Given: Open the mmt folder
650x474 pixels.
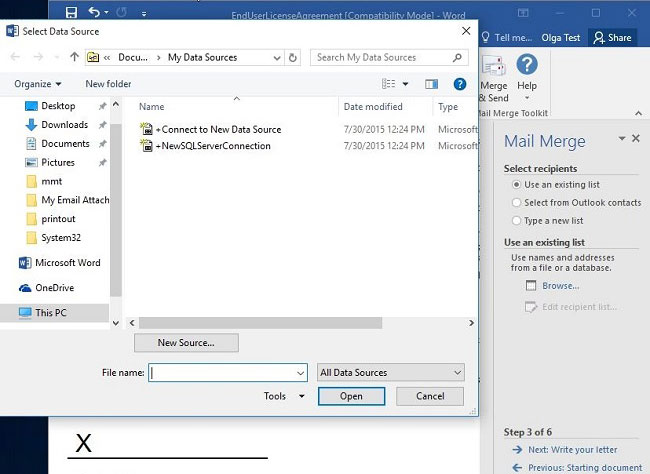Looking at the screenshot, I should tap(51, 181).
